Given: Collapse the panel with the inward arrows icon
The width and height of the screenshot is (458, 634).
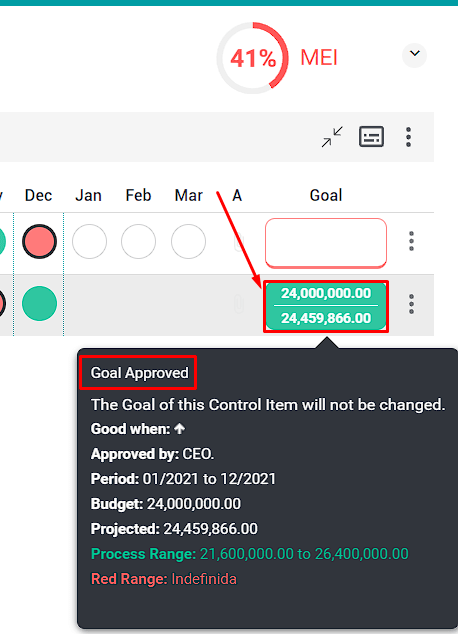Looking at the screenshot, I should pyautogui.click(x=332, y=137).
